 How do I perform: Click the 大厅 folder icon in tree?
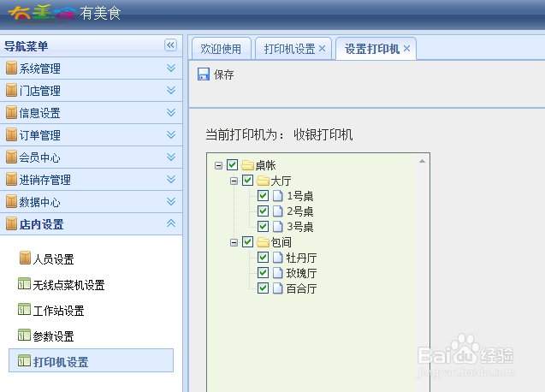click(x=264, y=181)
